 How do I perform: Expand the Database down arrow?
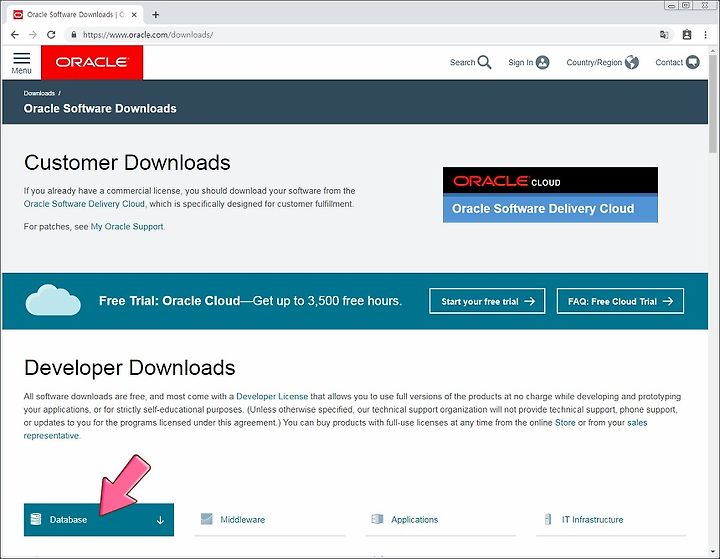pyautogui.click(x=160, y=520)
